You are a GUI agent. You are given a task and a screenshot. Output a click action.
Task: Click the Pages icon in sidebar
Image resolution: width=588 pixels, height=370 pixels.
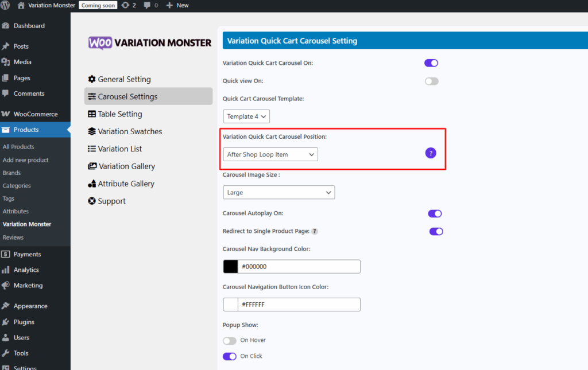[6, 78]
